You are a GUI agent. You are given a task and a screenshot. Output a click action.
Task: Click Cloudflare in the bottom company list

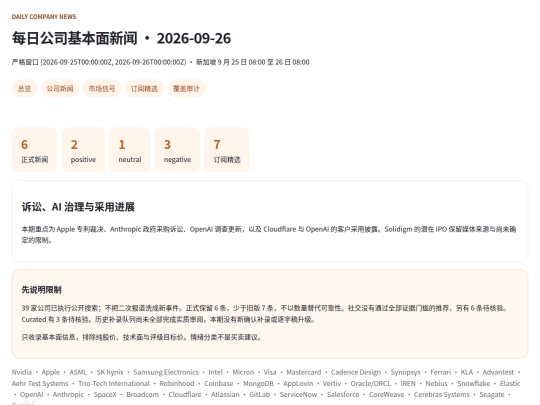coord(185,395)
